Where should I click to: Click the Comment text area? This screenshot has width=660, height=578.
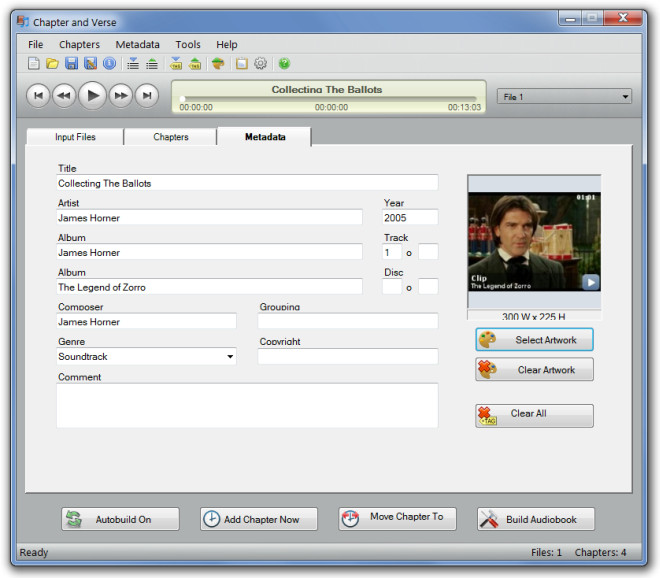coord(247,405)
